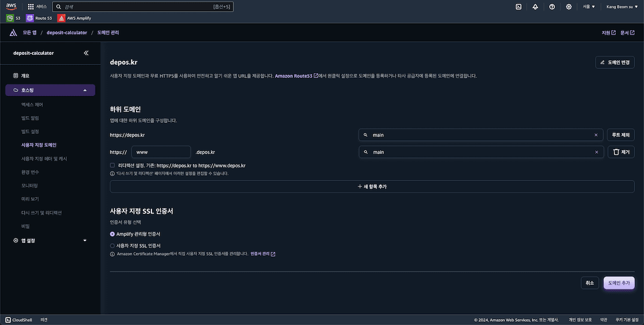Image resolution: width=644 pixels, height=325 pixels.
Task: Open Route 53 bookmark shortcut
Action: [39, 18]
